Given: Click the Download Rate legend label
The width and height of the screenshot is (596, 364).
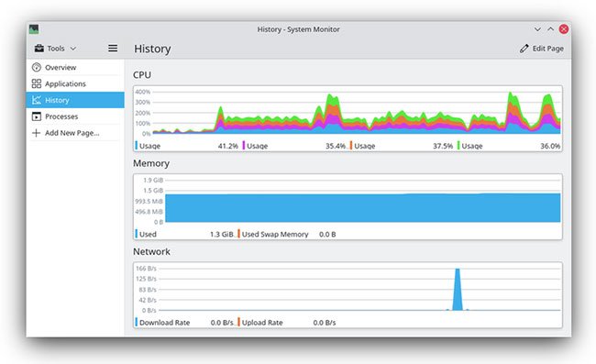Looking at the screenshot, I should point(164,323).
